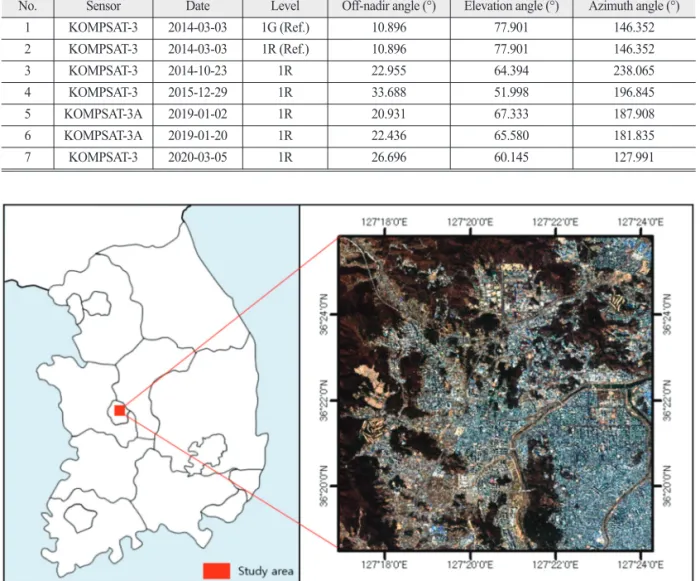Click top axis label 127°22'0"E
700x581 pixels.
click(555, 222)
